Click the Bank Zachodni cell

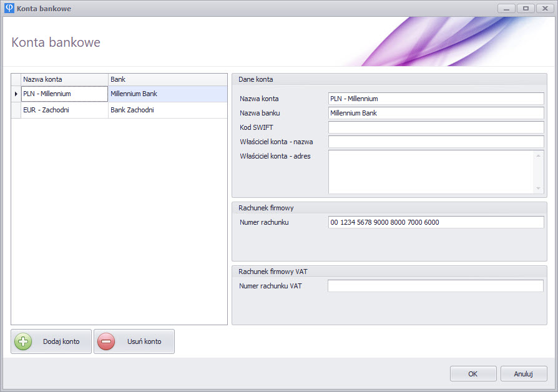click(x=167, y=110)
